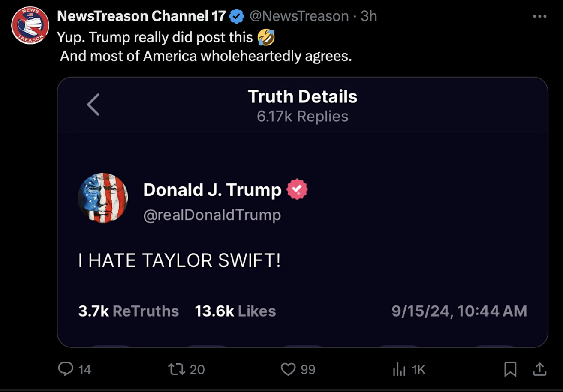Click the red verified badge beside Donald J. Trump

click(297, 190)
